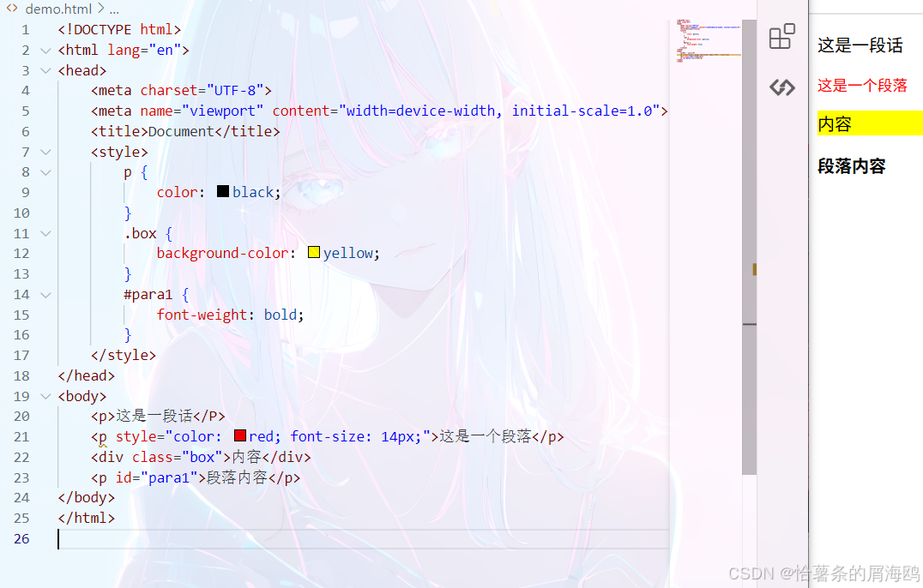Click 'initial-scale=1.0' content value on line 5

(x=582, y=111)
